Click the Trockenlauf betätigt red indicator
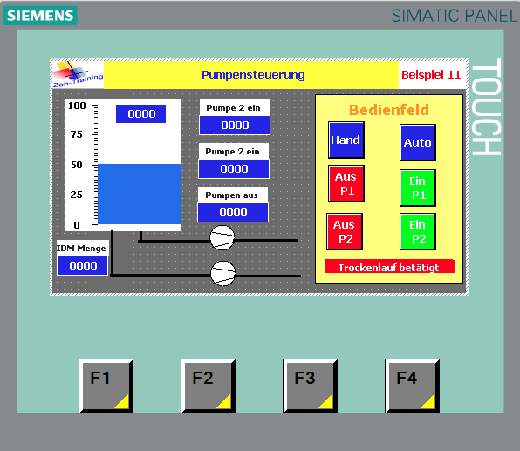The width and height of the screenshot is (520, 451). 390,267
